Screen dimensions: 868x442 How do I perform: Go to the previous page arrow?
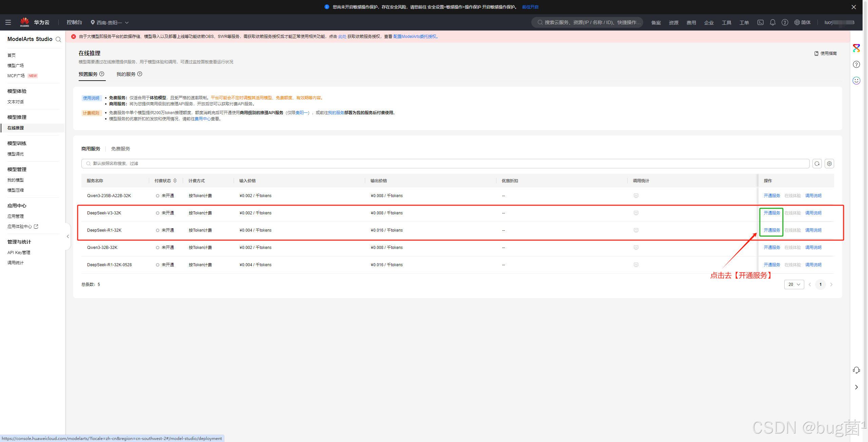click(810, 285)
